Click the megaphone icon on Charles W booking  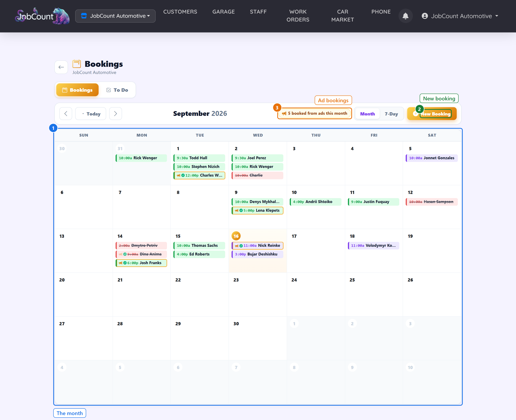pos(178,175)
